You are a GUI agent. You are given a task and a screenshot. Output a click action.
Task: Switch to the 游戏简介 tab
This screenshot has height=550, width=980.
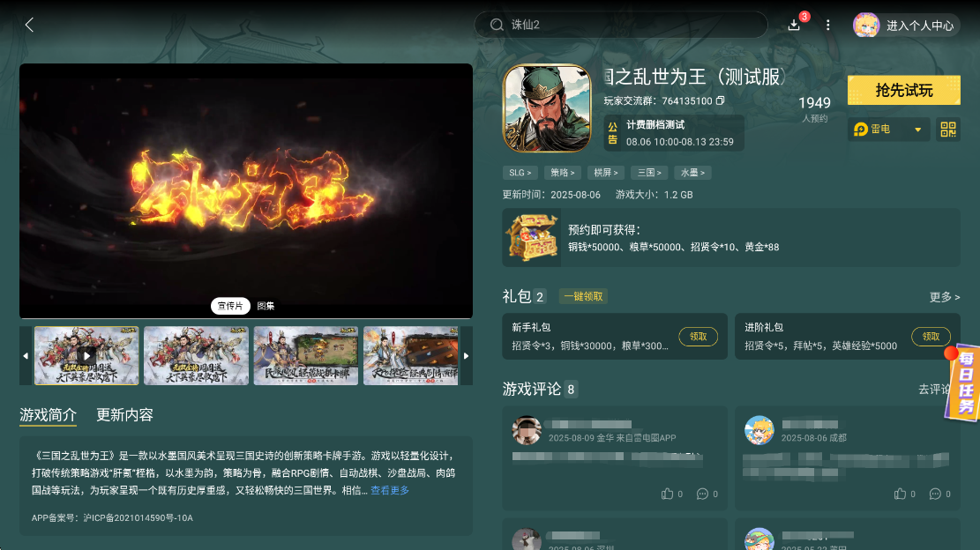[49, 415]
